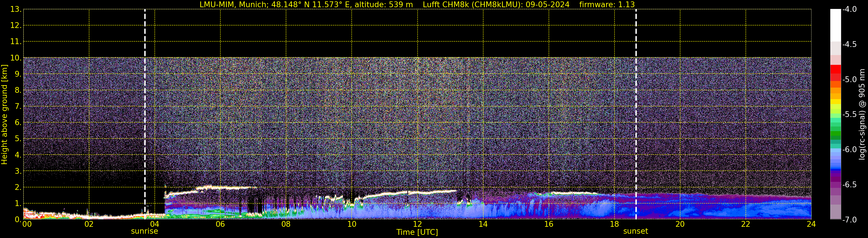Screen dimensions: 868x238
Task: Click the height axis tick "3."
Action: coord(18,171)
